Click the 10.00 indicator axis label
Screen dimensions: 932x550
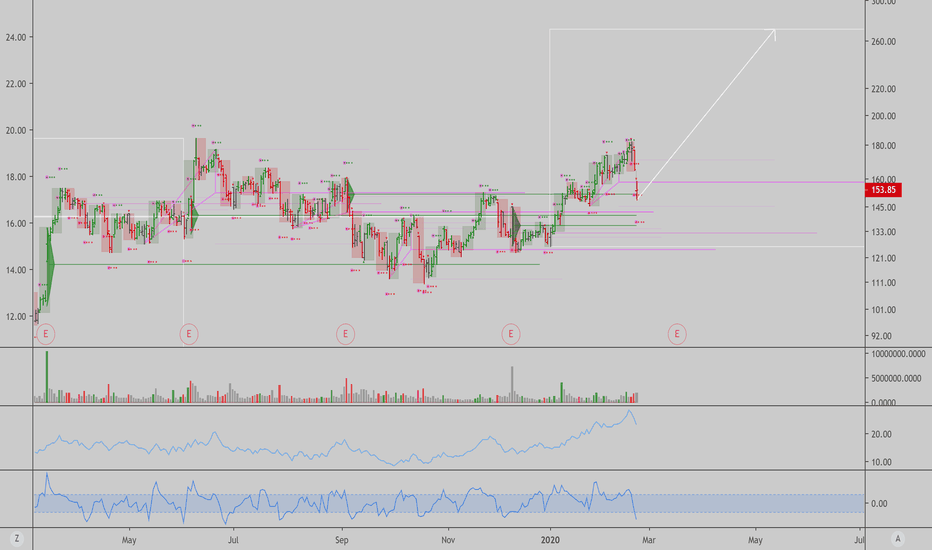point(881,462)
